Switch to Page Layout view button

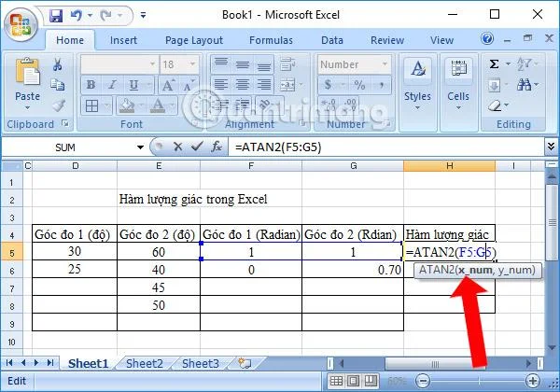pos(353,381)
